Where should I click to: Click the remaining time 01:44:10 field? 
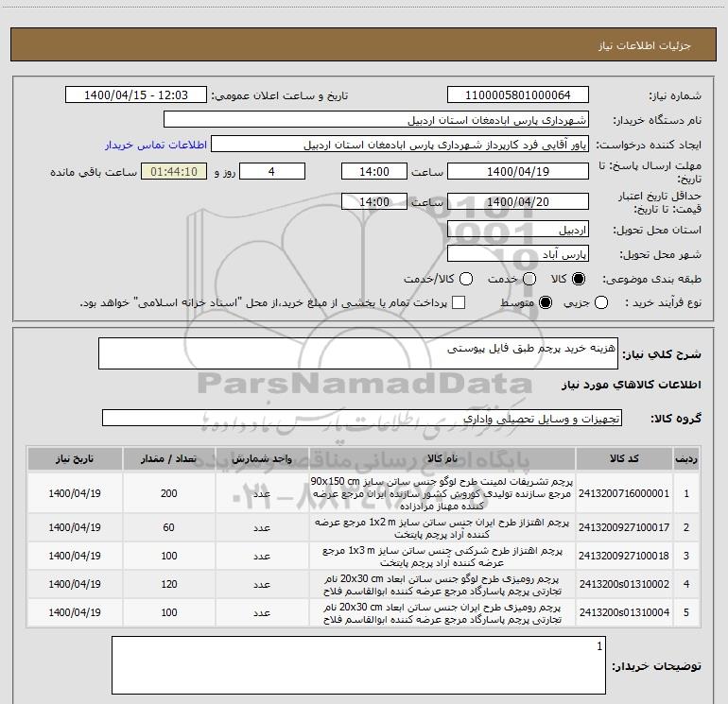pos(174,172)
